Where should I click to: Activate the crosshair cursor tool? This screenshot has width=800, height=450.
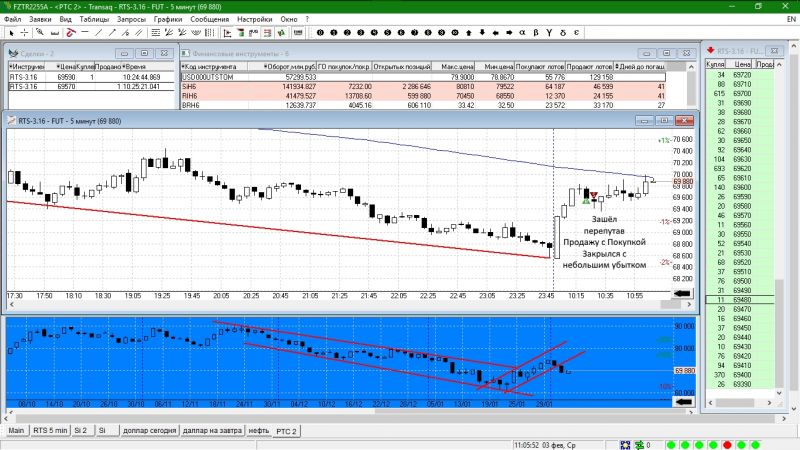coord(24,33)
